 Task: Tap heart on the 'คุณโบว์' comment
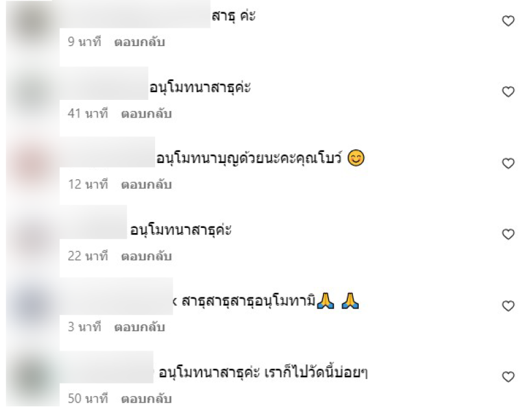pyautogui.click(x=508, y=164)
